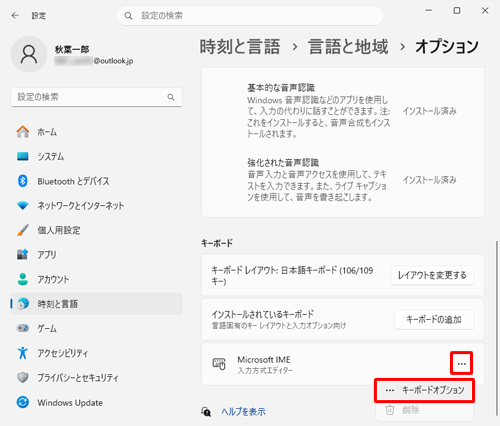Viewport: 500px width, 426px height.
Task: Open ホーム in the sidebar
Action: click(97, 132)
